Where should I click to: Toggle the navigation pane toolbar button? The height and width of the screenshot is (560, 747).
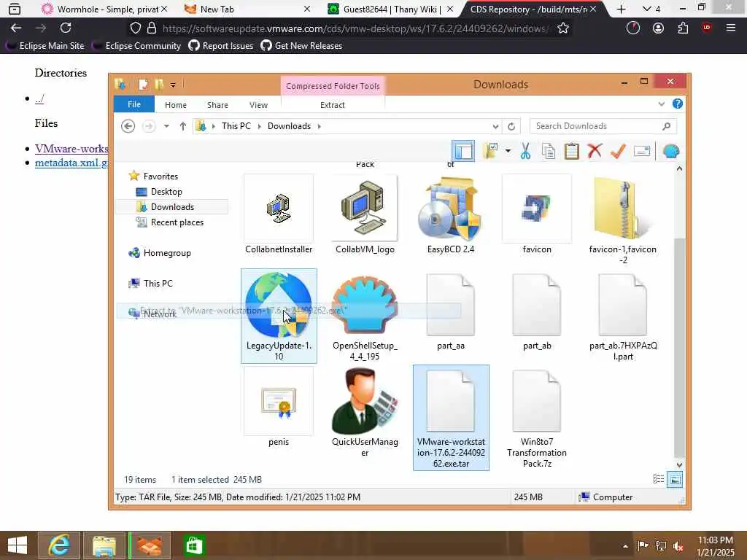click(463, 152)
